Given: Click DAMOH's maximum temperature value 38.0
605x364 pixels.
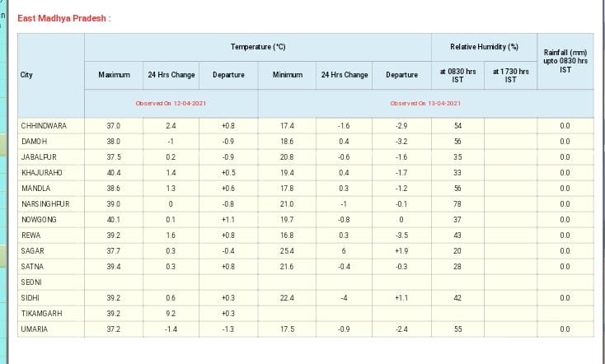Looking at the screenshot, I should (x=114, y=142).
